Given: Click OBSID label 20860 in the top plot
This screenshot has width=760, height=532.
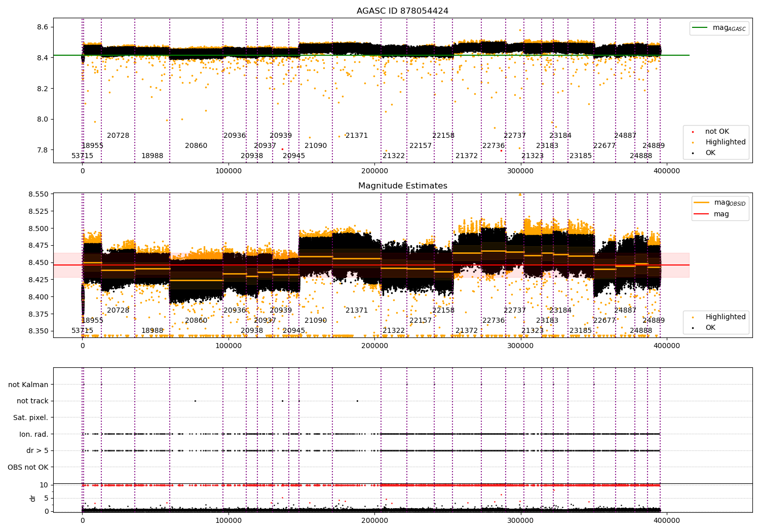Looking at the screenshot, I should (x=196, y=145).
